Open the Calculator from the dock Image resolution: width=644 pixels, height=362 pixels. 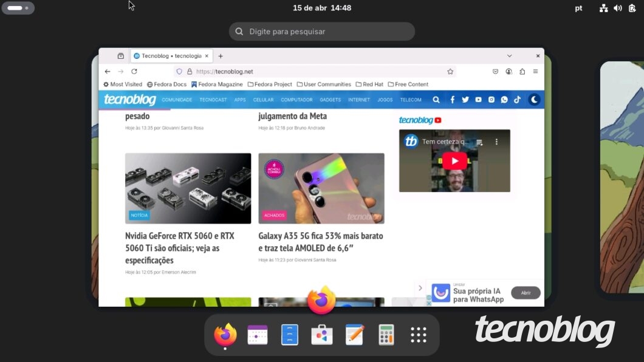[386, 335]
